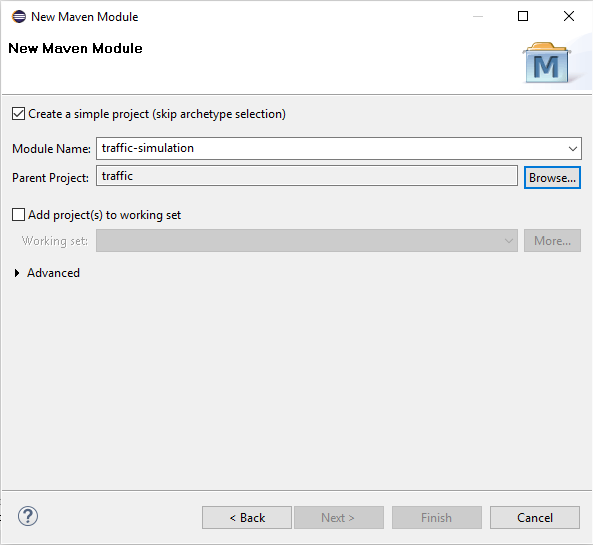The height and width of the screenshot is (545, 593).
Task: Enable Add project(s) to working set
Action: pyautogui.click(x=19, y=215)
